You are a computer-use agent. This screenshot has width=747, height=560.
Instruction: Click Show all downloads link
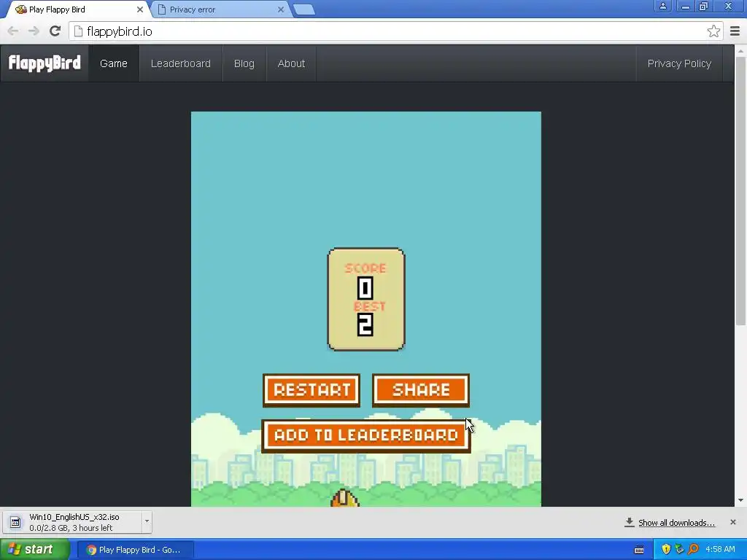point(676,523)
